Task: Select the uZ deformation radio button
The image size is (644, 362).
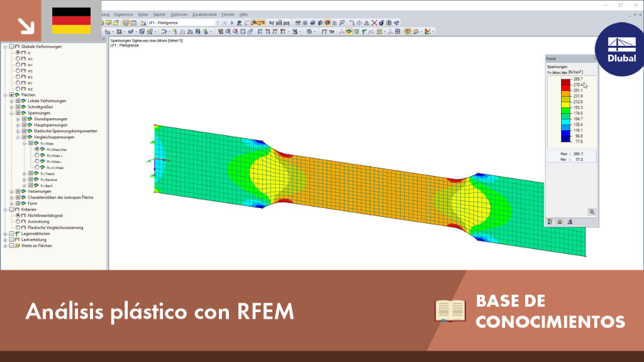Action: pos(18,70)
